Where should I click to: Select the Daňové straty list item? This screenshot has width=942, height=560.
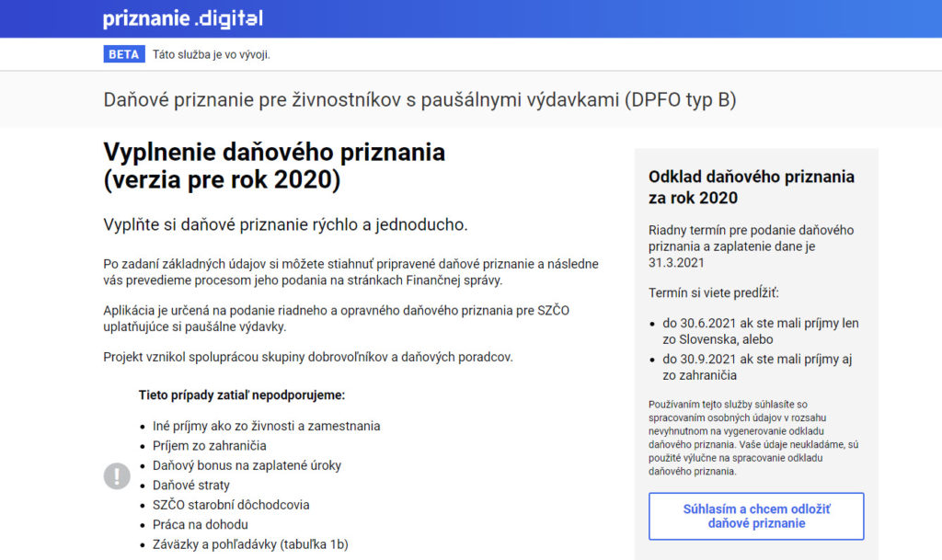click(x=191, y=485)
